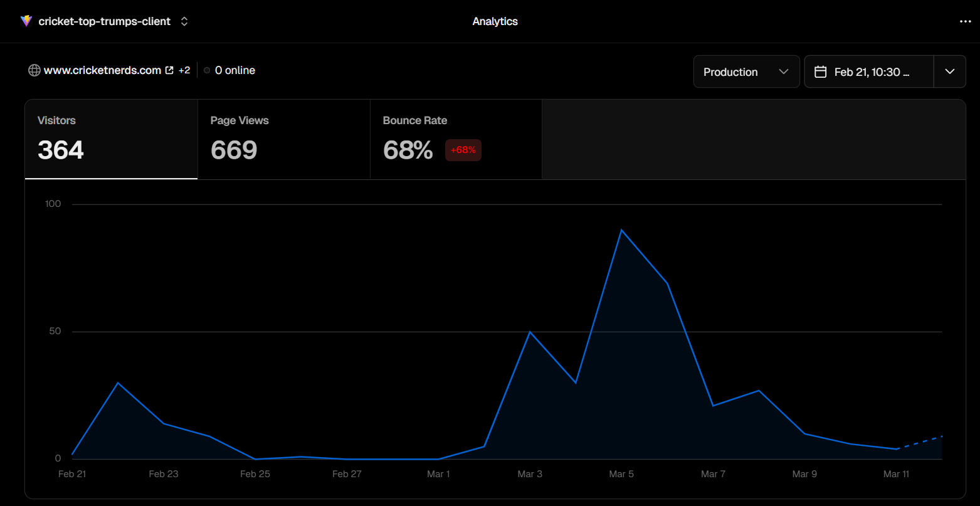Viewport: 980px width, 506px height.
Task: Click the Feb 21 axis label
Action: [x=72, y=474]
